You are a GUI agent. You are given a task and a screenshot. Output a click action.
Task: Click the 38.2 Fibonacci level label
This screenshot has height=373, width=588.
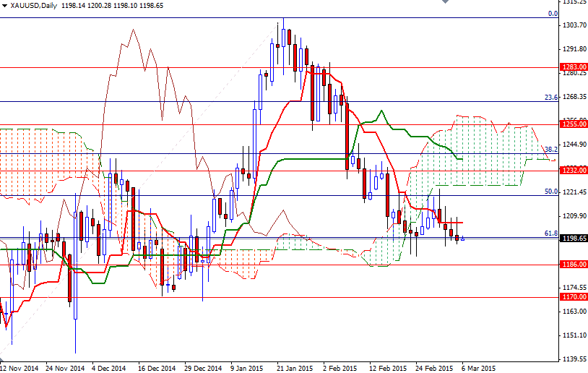coord(551,148)
